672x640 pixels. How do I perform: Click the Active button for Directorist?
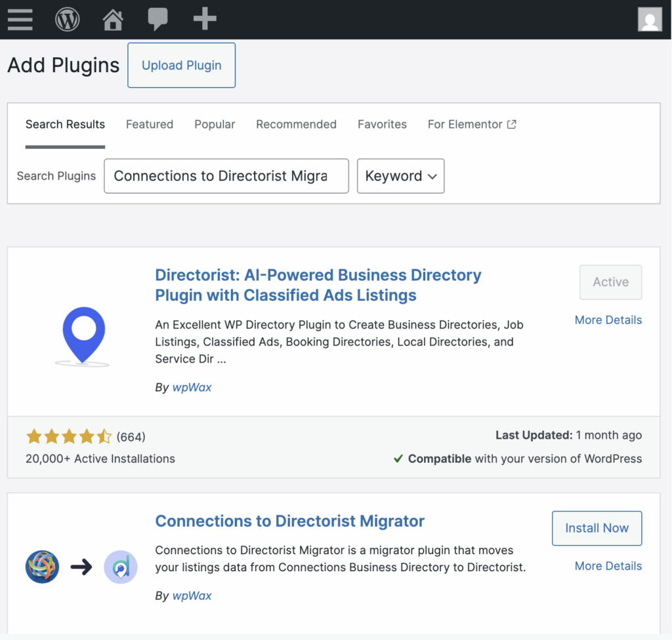click(611, 282)
